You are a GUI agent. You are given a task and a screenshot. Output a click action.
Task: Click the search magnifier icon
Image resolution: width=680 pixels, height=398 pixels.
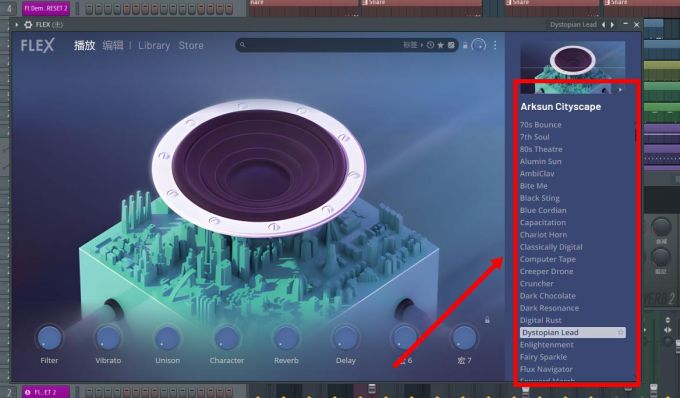243,45
